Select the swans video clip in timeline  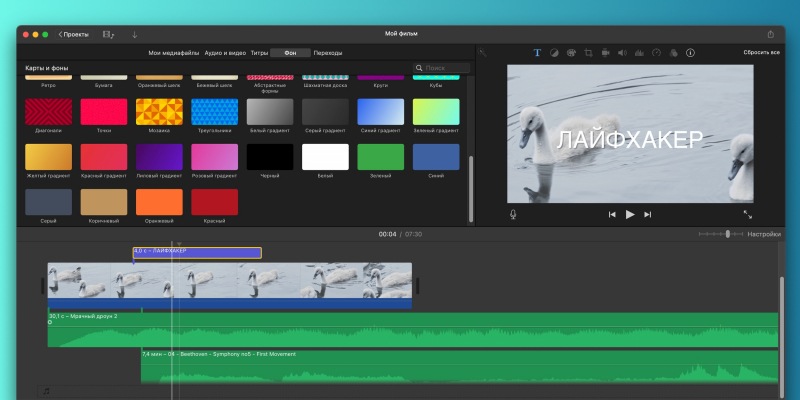coord(230,285)
